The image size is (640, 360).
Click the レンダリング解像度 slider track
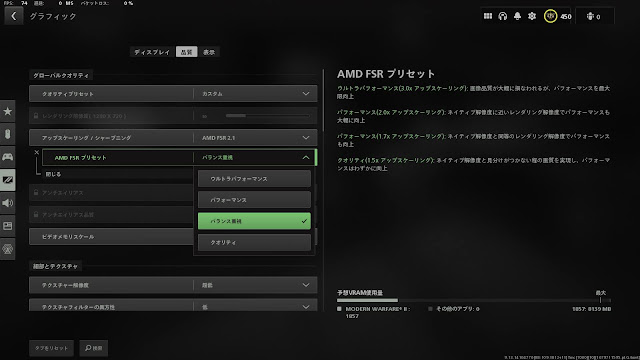coord(268,116)
